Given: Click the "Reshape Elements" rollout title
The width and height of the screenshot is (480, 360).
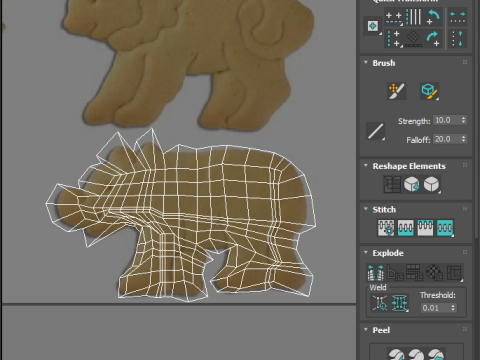Looking at the screenshot, I should (409, 166).
